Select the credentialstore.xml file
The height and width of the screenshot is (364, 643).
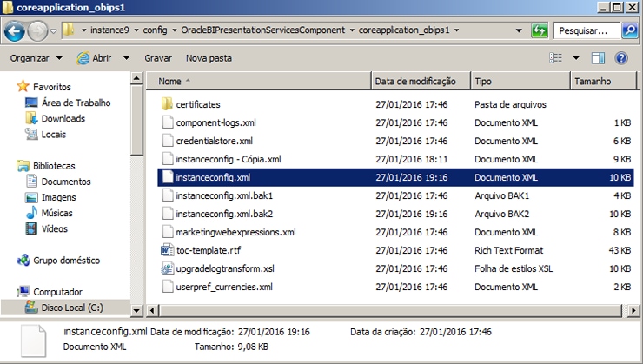pos(214,141)
